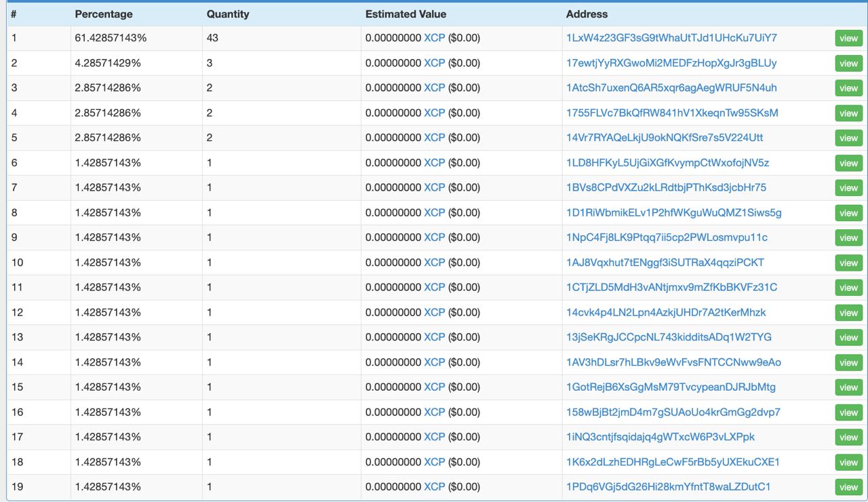Click view button for address 1755FLVc7BkQfRW841hV1XkeqnTw95SKsM
This screenshot has height=502, width=868.
click(848, 113)
